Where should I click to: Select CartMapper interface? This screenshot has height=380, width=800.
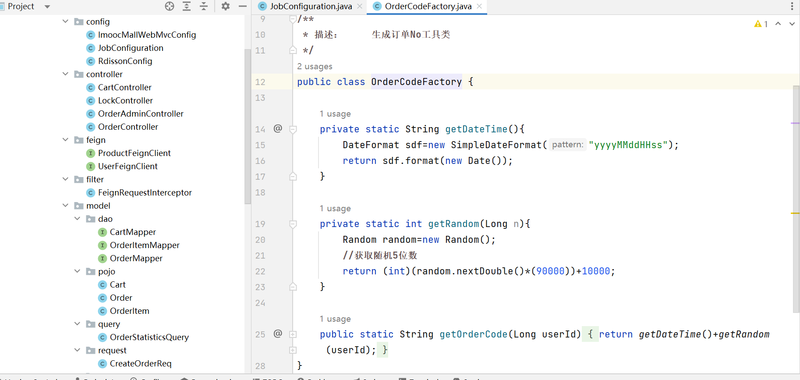tap(133, 232)
